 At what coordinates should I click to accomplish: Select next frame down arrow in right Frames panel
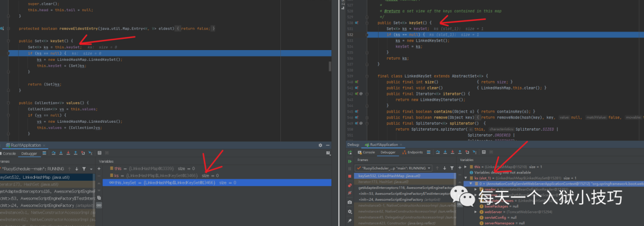click(444, 168)
